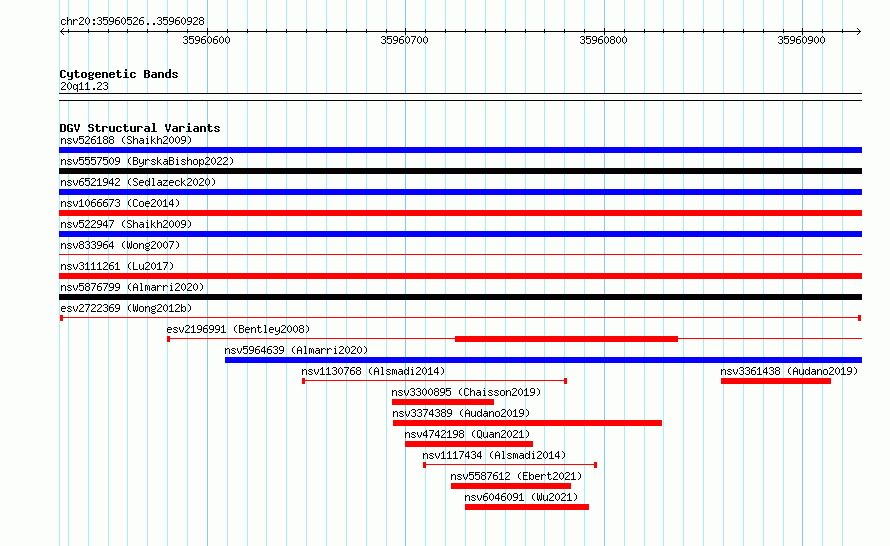Open the nsv3361438 (Audano2019) label
Viewport: 890px width, 546px height.
click(789, 371)
